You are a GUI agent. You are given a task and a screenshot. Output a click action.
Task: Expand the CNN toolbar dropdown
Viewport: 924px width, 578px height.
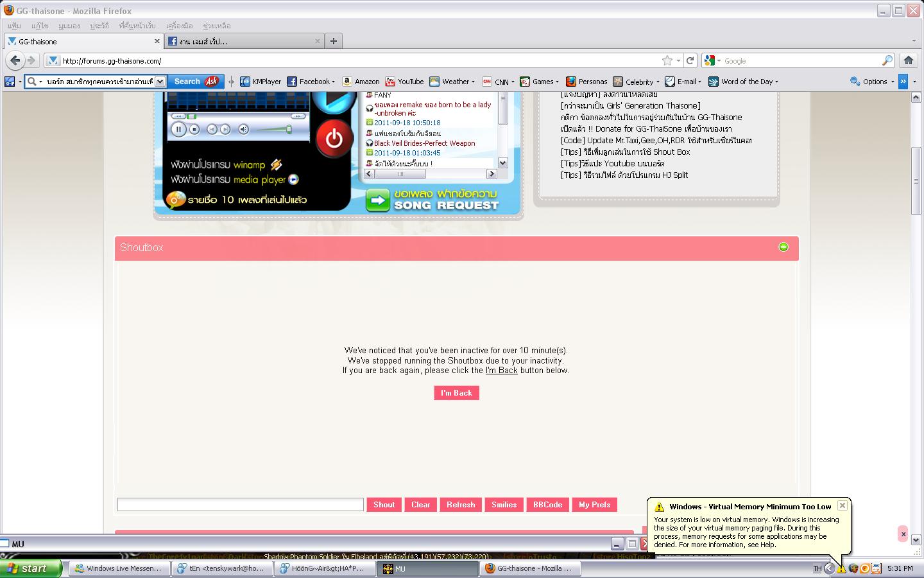point(513,82)
